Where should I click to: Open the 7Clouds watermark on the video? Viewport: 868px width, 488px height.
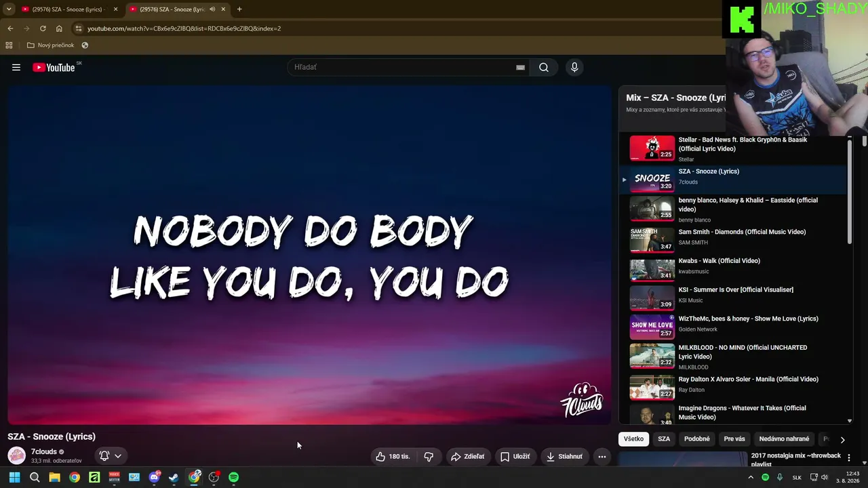[x=582, y=400]
